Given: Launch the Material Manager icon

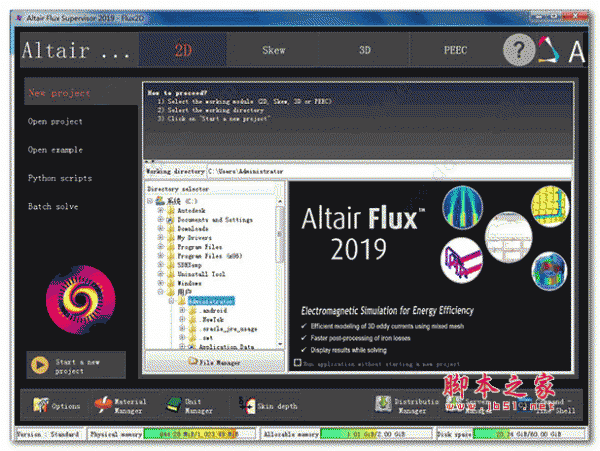Looking at the screenshot, I should [103, 405].
